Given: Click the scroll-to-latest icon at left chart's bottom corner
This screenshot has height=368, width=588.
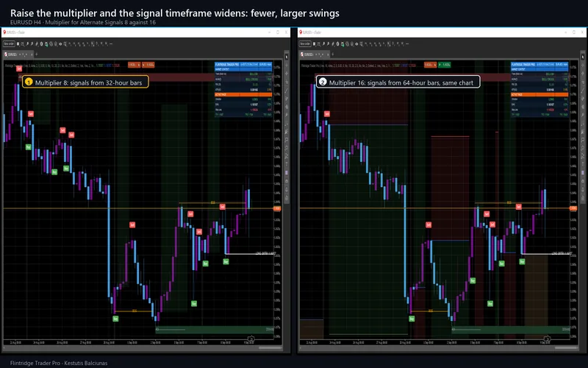Looking at the screenshot, I should tap(251, 339).
